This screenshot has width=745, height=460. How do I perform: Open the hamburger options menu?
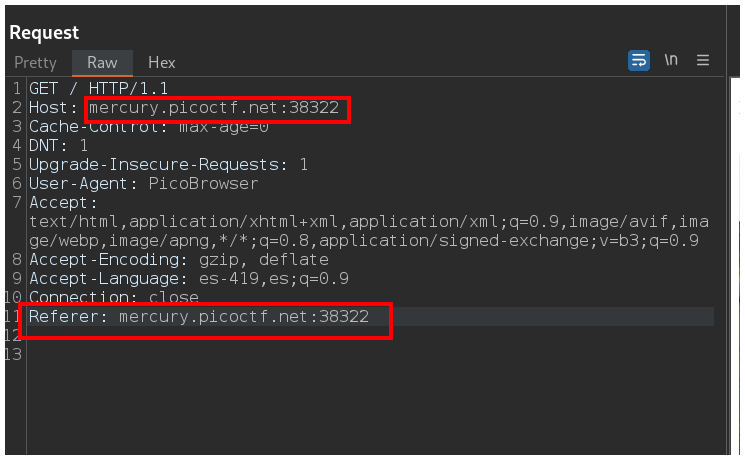[703, 60]
